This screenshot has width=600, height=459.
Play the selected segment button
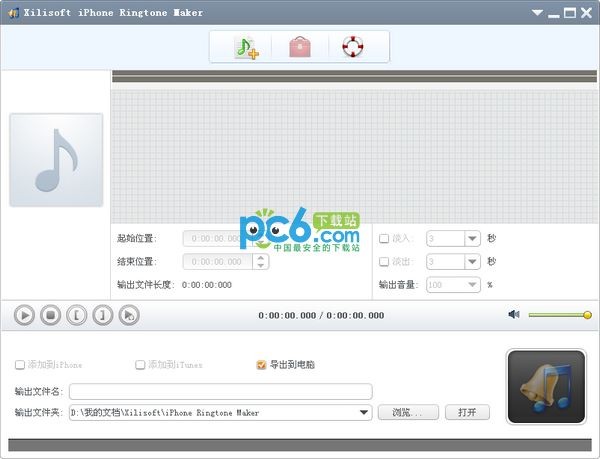click(x=129, y=315)
